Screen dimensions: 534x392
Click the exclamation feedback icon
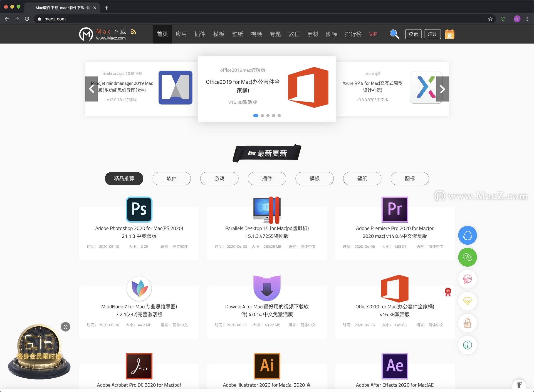click(468, 345)
